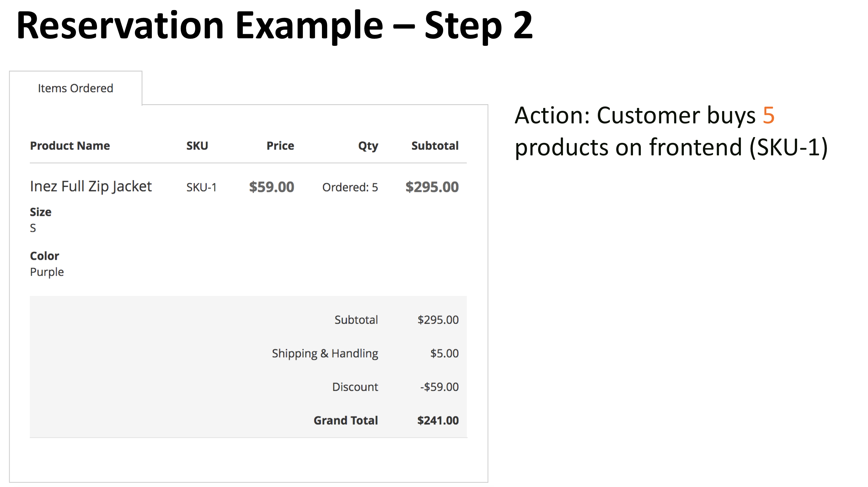This screenshot has height=487, width=868.
Task: Select the $59.00 price value
Action: 271,186
